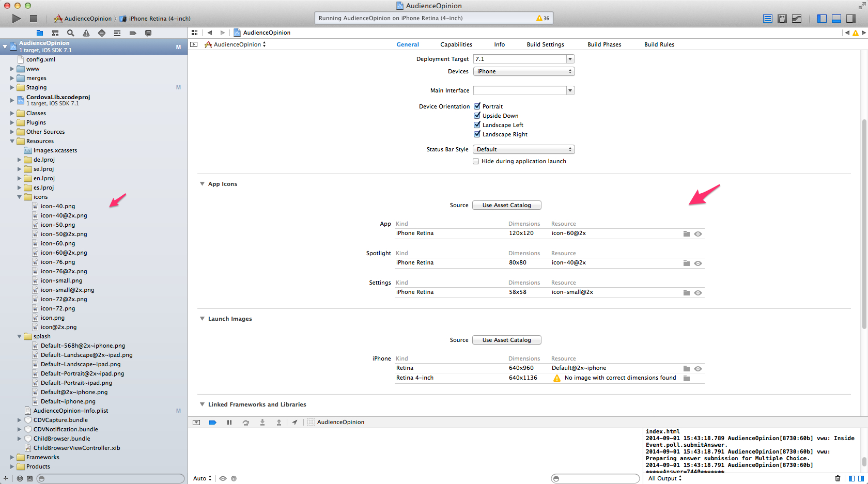Go forward in editor history
This screenshot has height=484, width=868.
pos(223,33)
